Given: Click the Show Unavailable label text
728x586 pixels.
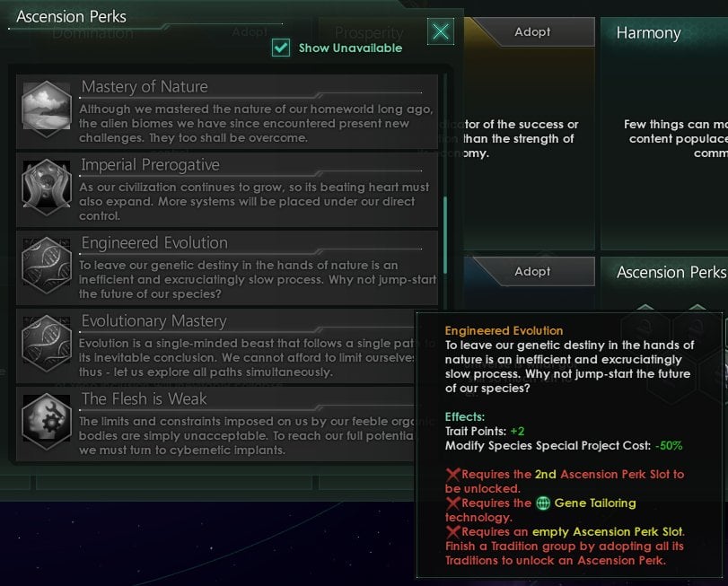Looking at the screenshot, I should pyautogui.click(x=351, y=48).
